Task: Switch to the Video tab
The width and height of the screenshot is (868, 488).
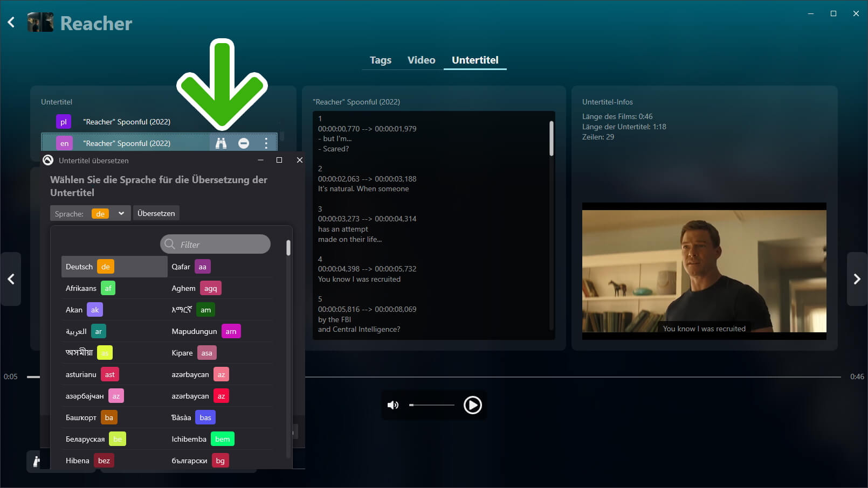Action: [421, 60]
